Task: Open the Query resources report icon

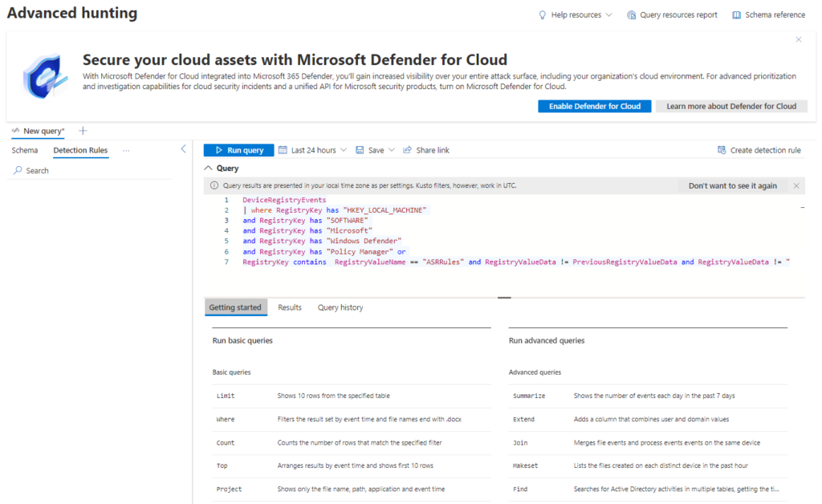Action: tap(632, 14)
